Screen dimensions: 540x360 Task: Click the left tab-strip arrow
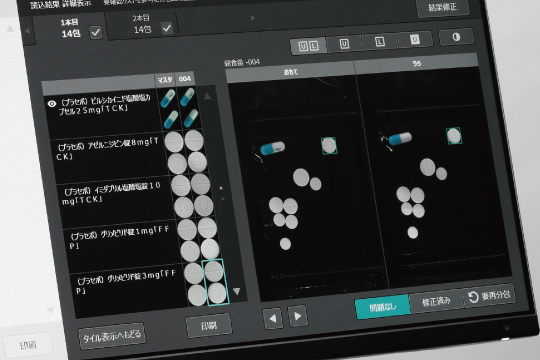(27, 31)
